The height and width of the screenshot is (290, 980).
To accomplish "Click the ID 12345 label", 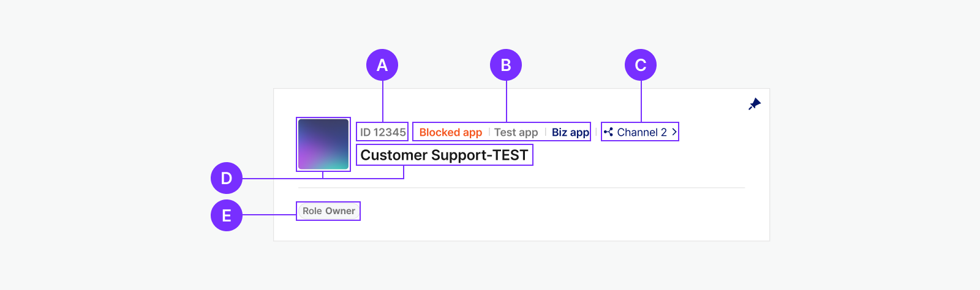I will click(383, 132).
